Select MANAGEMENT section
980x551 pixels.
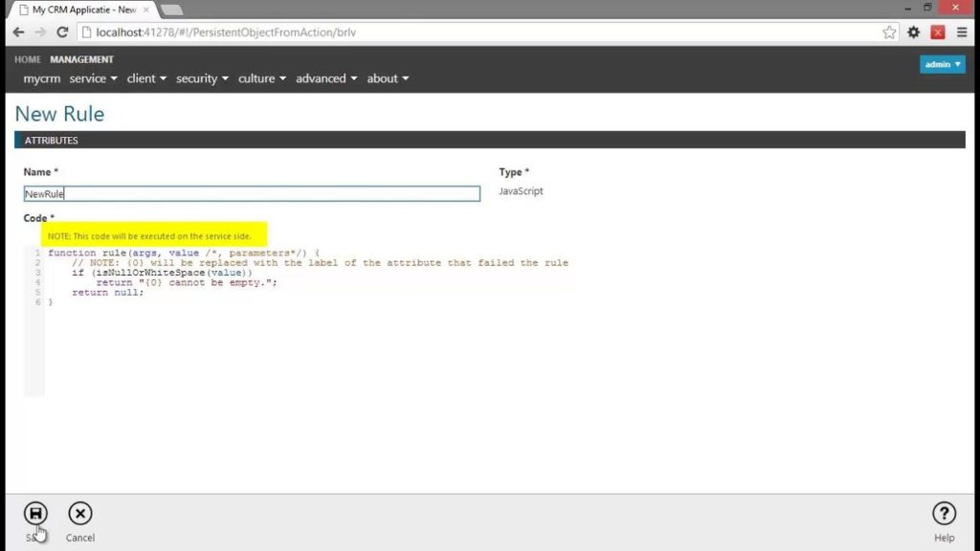coord(82,59)
